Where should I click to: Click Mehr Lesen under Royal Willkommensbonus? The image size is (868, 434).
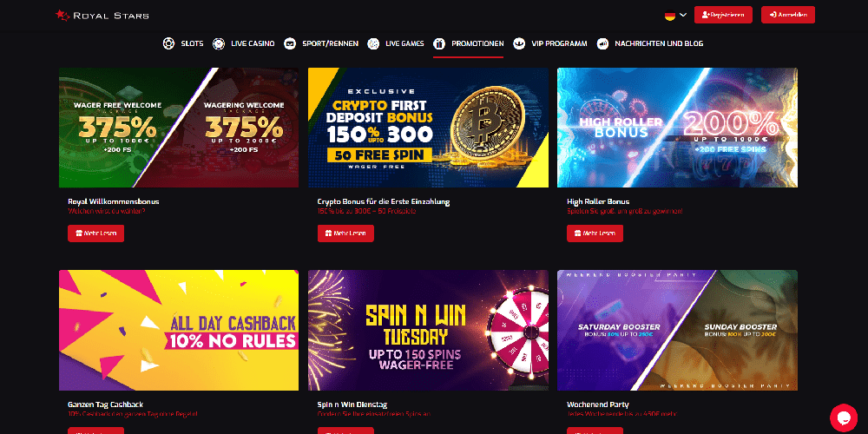click(x=95, y=233)
